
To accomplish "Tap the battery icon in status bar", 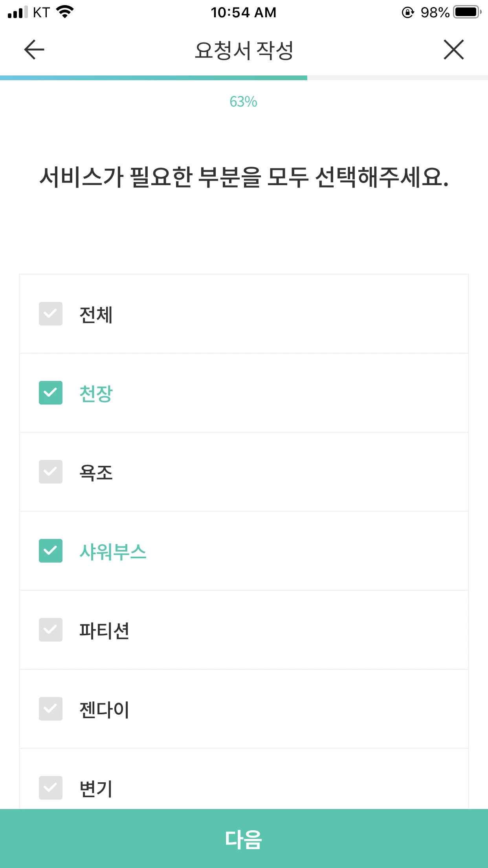I will click(x=468, y=12).
